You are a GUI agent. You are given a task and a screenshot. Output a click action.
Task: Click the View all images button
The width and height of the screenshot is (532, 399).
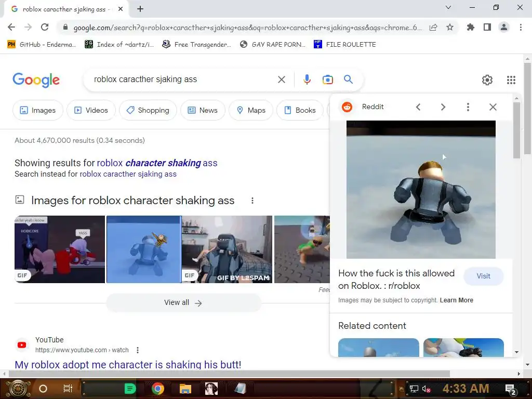(183, 303)
